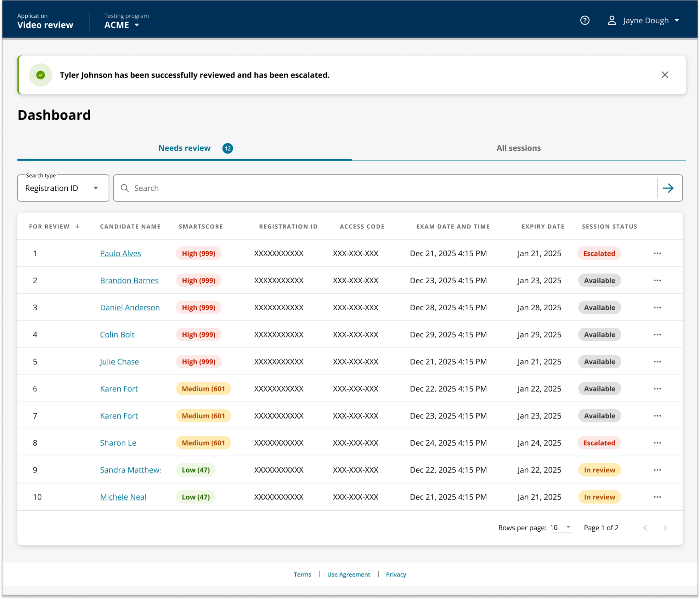
Task: Click the Exam Date and Time header
Action: [x=453, y=227]
